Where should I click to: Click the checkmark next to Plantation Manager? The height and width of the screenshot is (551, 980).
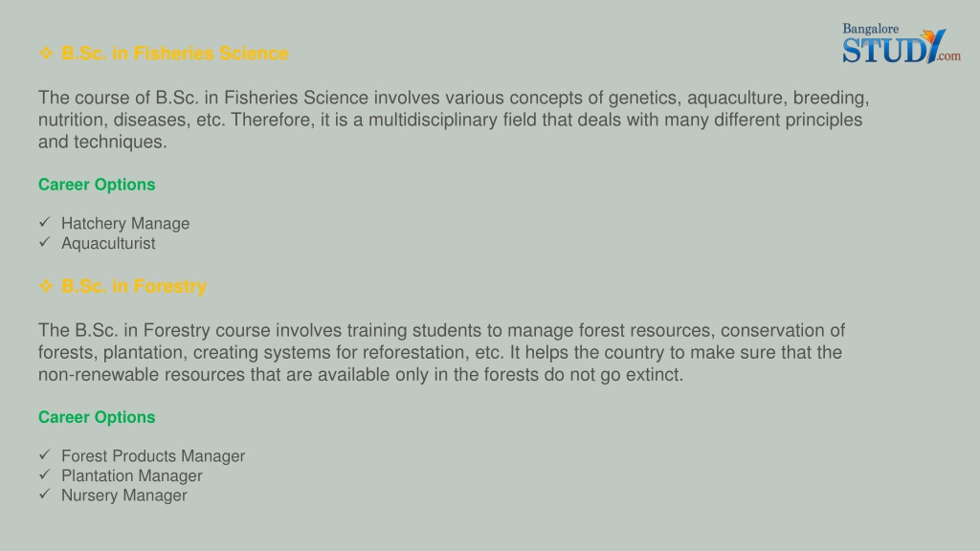[x=44, y=474]
